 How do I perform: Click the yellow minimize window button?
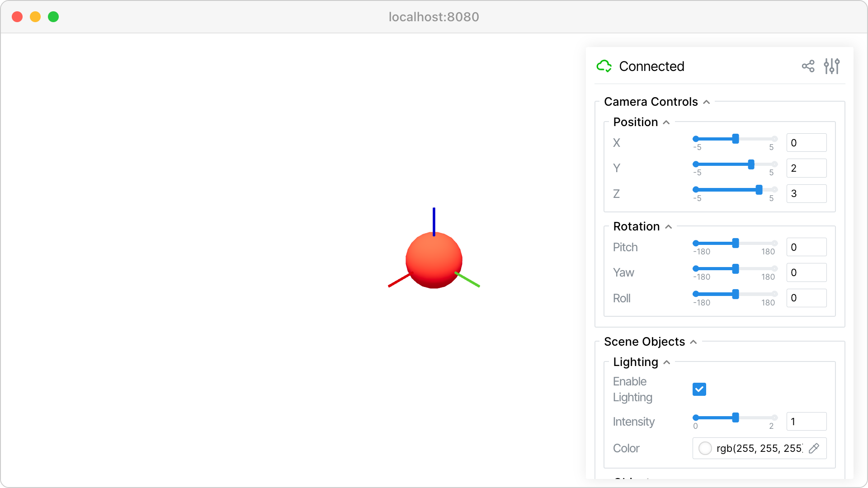[x=35, y=17]
